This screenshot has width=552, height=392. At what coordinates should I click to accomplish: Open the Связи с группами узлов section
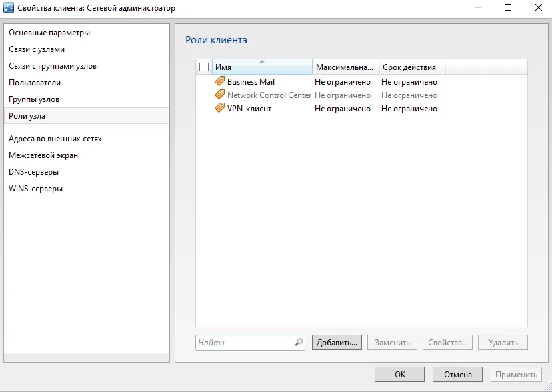click(x=86, y=66)
